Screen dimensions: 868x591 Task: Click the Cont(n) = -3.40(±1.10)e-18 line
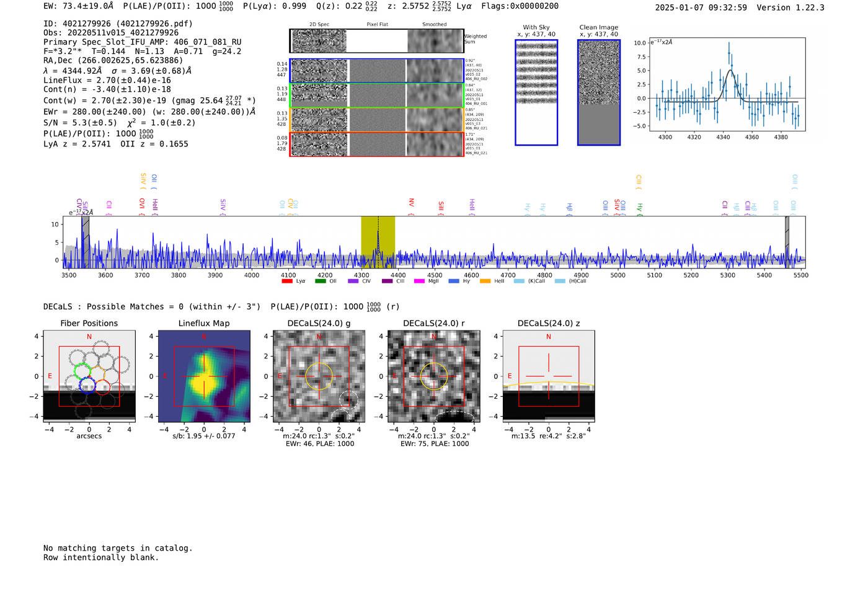pyautogui.click(x=107, y=89)
